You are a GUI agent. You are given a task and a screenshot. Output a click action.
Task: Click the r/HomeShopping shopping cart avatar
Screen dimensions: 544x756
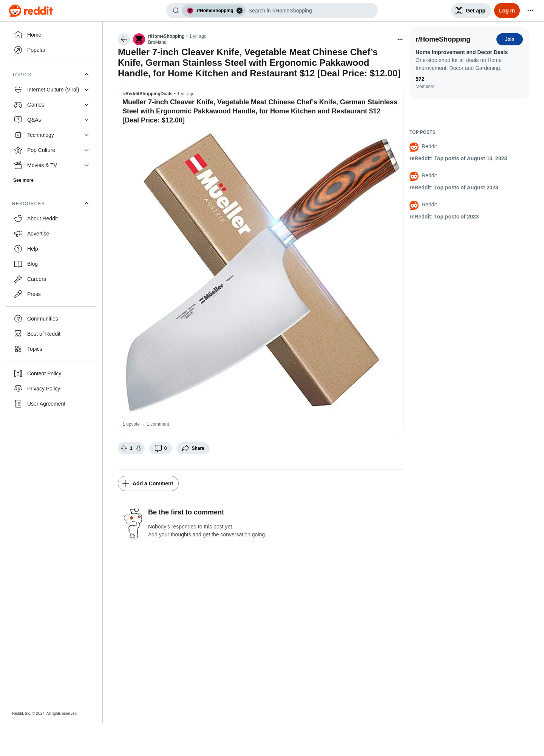139,39
